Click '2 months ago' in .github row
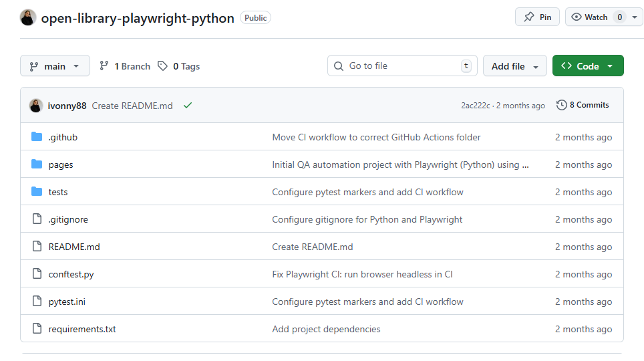644x361 pixels. pyautogui.click(x=583, y=137)
